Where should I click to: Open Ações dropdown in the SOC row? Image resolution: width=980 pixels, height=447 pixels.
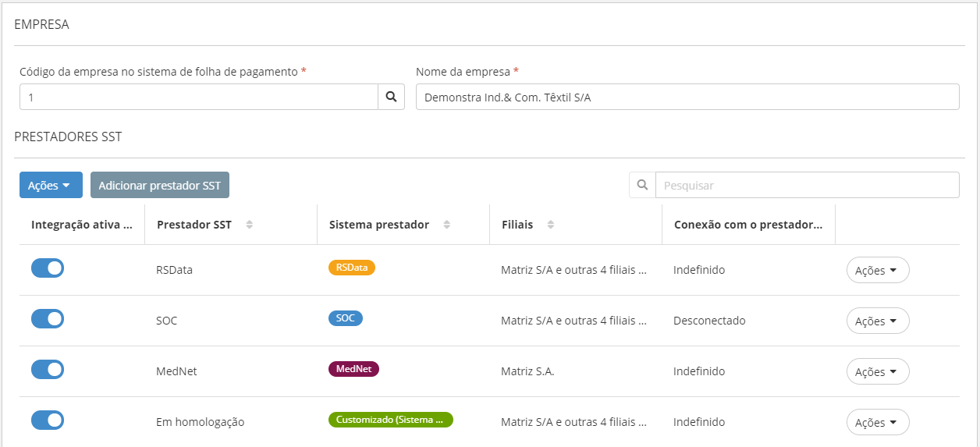[x=878, y=321]
